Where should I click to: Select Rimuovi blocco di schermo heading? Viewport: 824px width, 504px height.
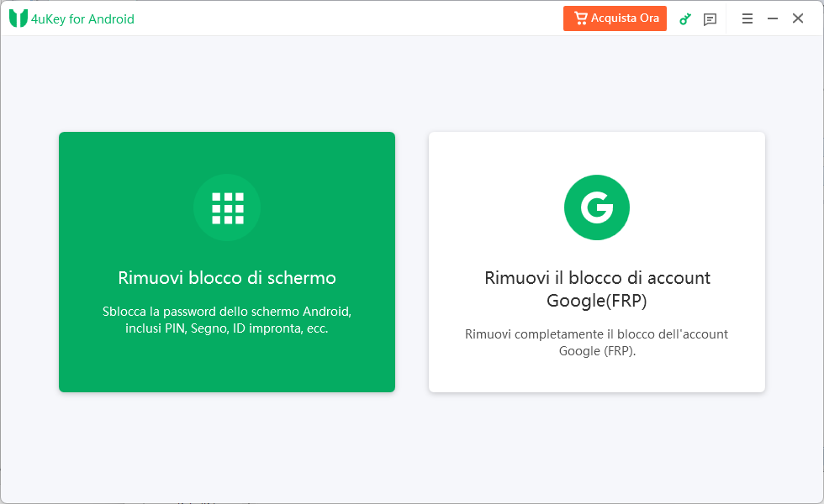[x=227, y=278]
